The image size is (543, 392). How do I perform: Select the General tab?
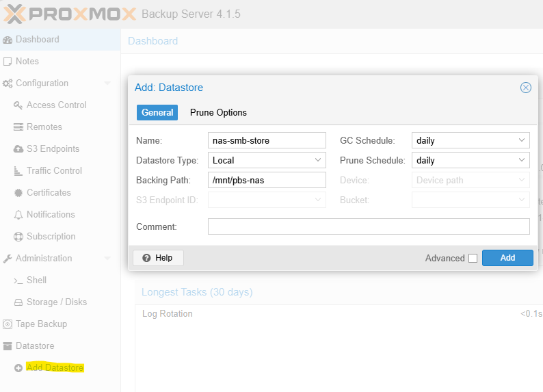[x=157, y=112]
